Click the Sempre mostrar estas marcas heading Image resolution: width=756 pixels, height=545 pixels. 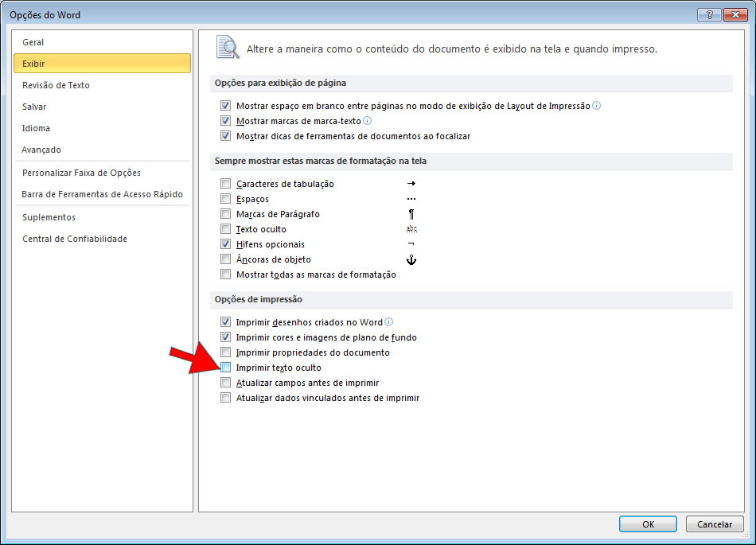(321, 161)
